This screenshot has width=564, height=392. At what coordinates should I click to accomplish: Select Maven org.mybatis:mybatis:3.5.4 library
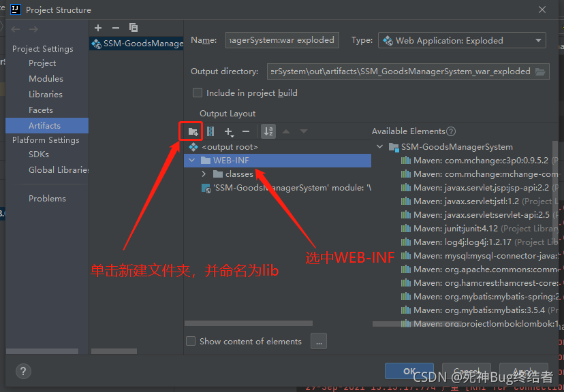pyautogui.click(x=479, y=310)
